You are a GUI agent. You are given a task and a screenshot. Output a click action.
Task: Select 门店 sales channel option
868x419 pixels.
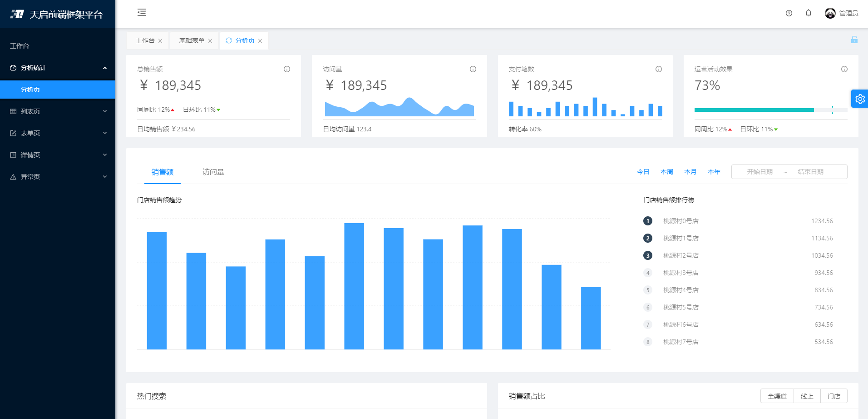[833, 396]
